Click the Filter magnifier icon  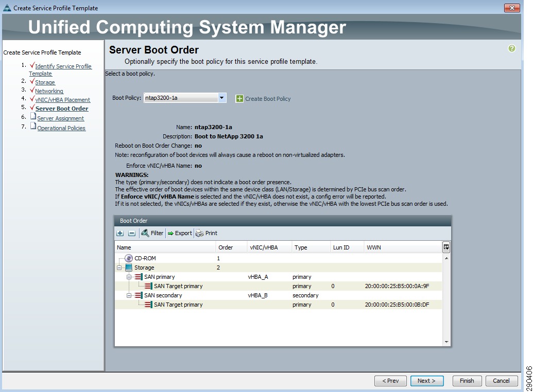(x=145, y=233)
